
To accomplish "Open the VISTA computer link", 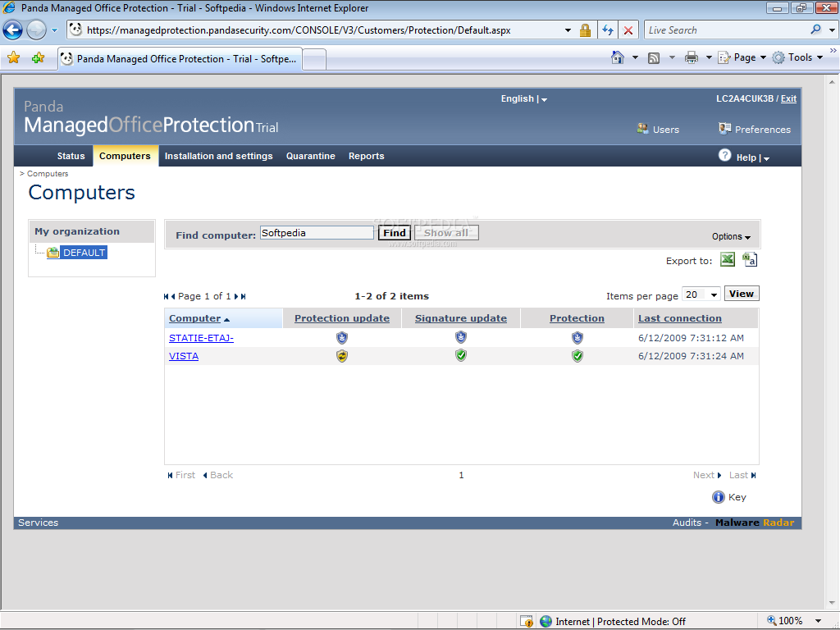I will coord(184,356).
